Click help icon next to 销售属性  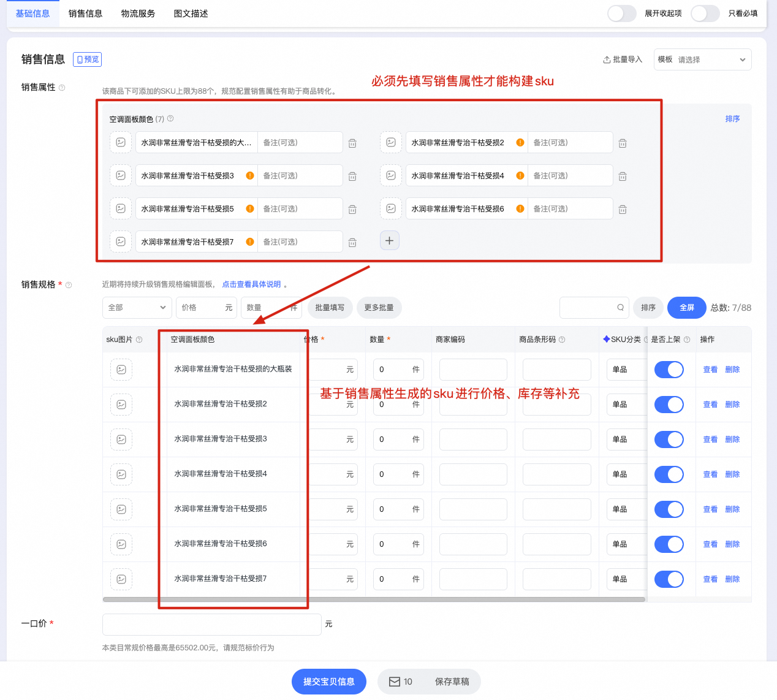click(x=62, y=88)
